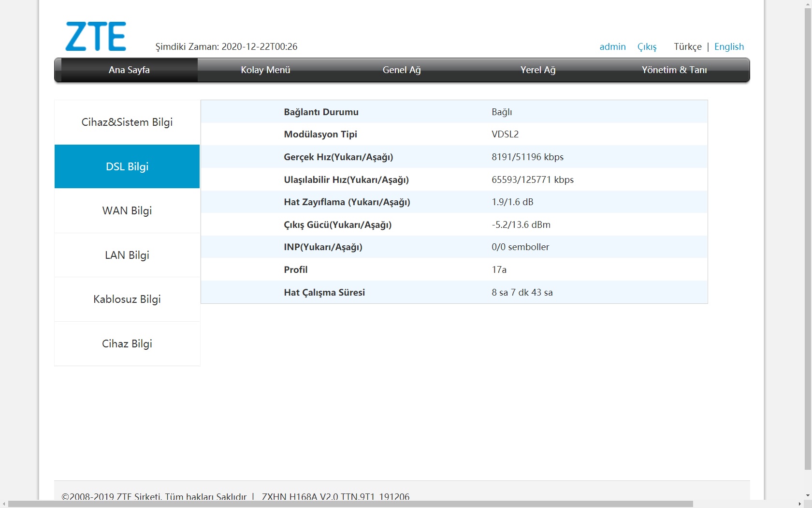Image resolution: width=812 pixels, height=508 pixels.
Task: Click the Hat Zayıflama (Yukarı/Aşağı) label
Action: coord(347,202)
